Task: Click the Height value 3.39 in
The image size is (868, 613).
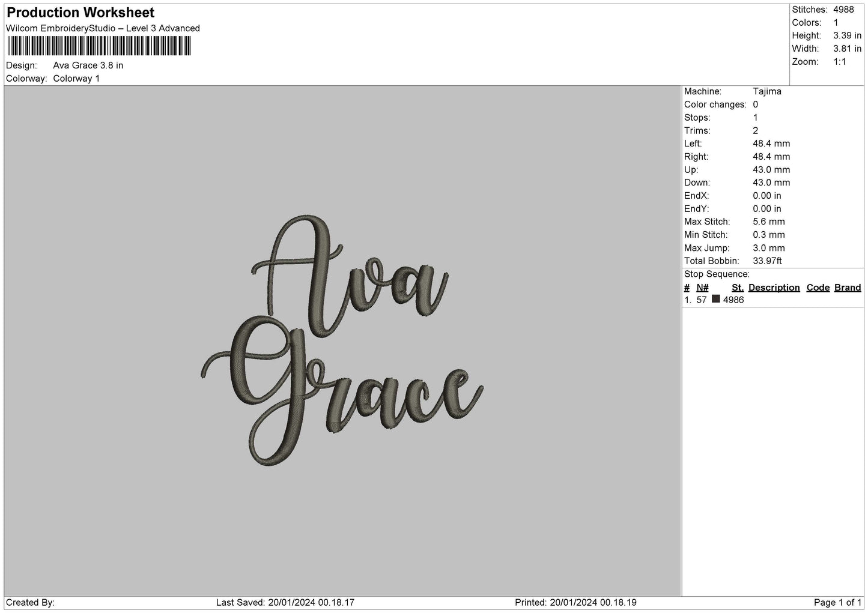Action: coord(847,36)
